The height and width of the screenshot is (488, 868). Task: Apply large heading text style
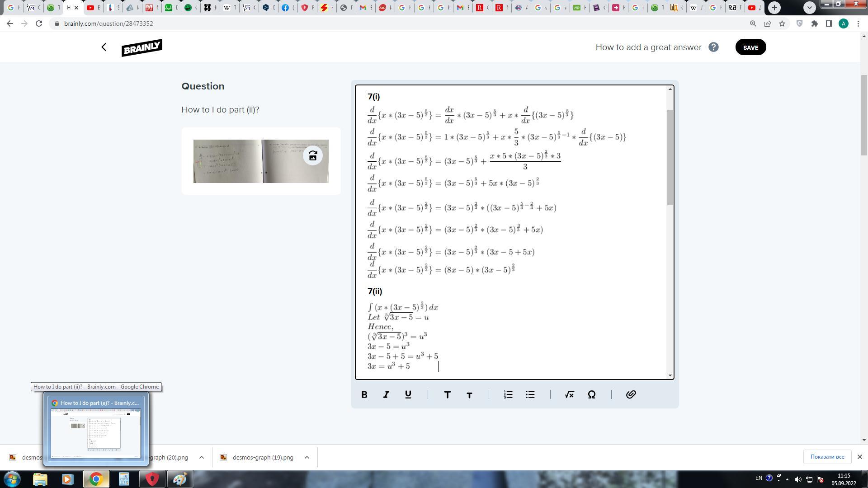click(447, 394)
